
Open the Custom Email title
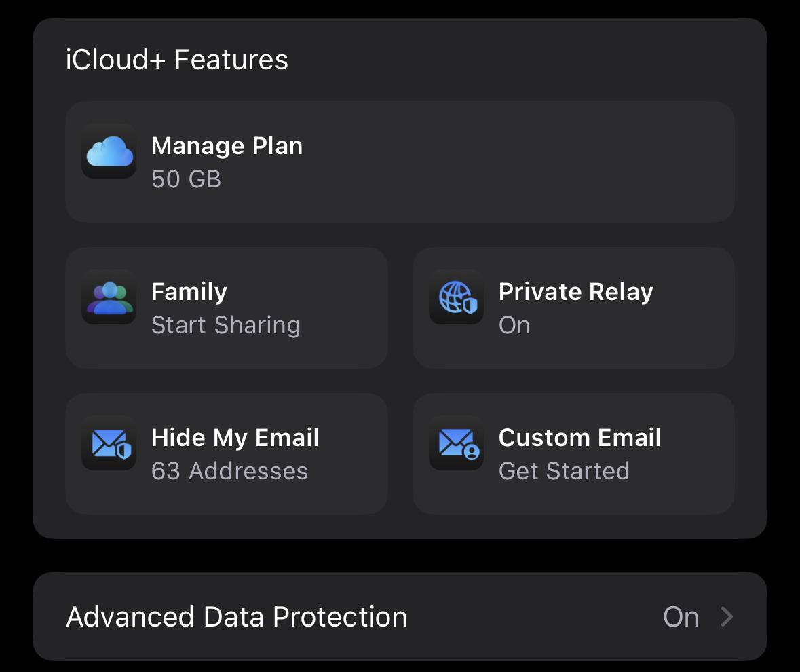[x=579, y=438]
